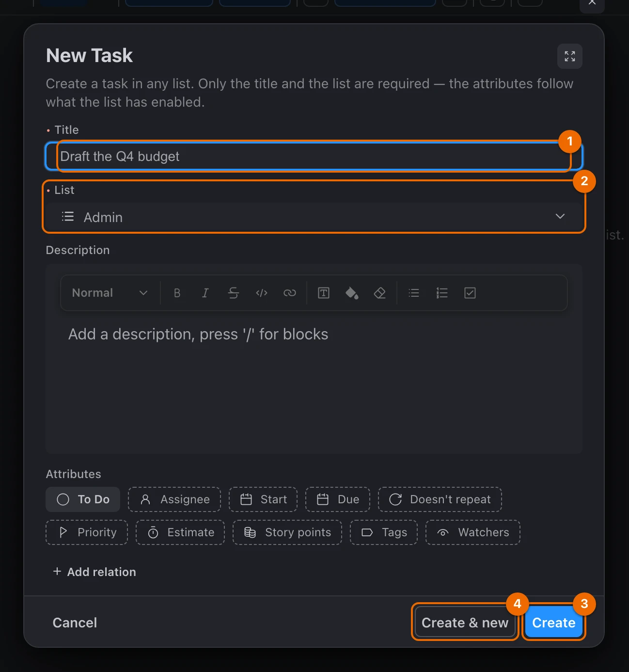This screenshot has height=672, width=629.
Task: Open the paint bucket fill tool
Action: point(352,293)
